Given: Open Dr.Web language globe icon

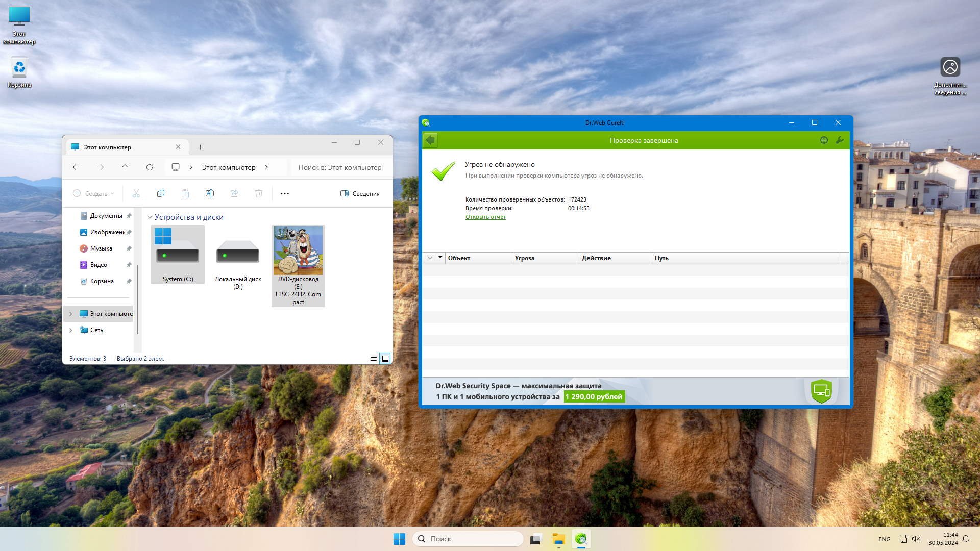Looking at the screenshot, I should pos(824,140).
